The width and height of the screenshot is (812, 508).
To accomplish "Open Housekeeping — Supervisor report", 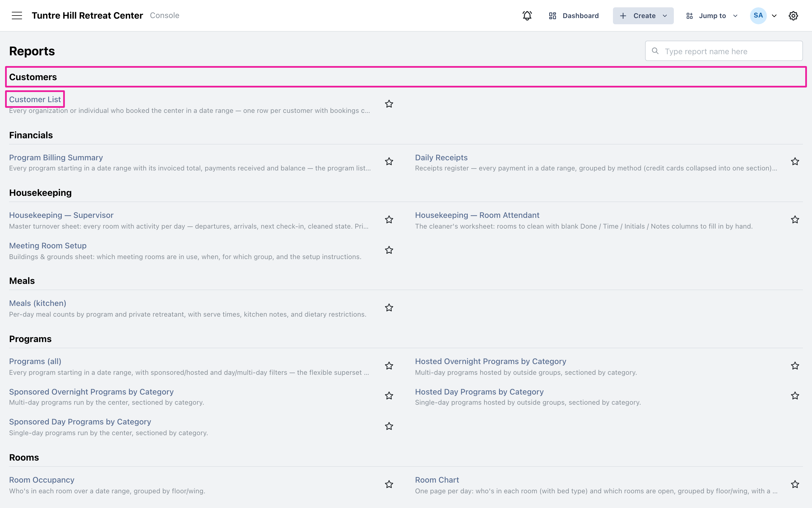I will (61, 215).
